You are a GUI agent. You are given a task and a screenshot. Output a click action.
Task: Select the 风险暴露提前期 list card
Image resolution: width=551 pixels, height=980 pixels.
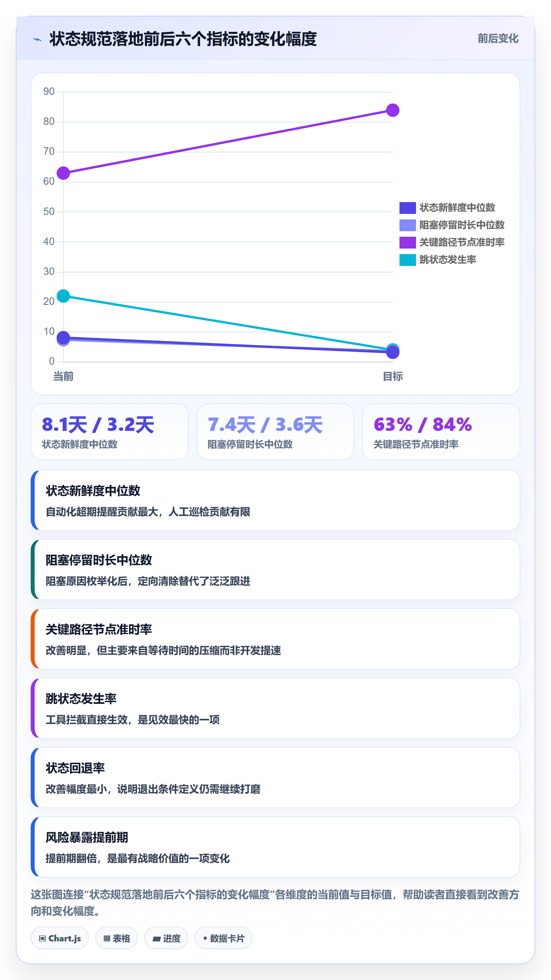[275, 847]
